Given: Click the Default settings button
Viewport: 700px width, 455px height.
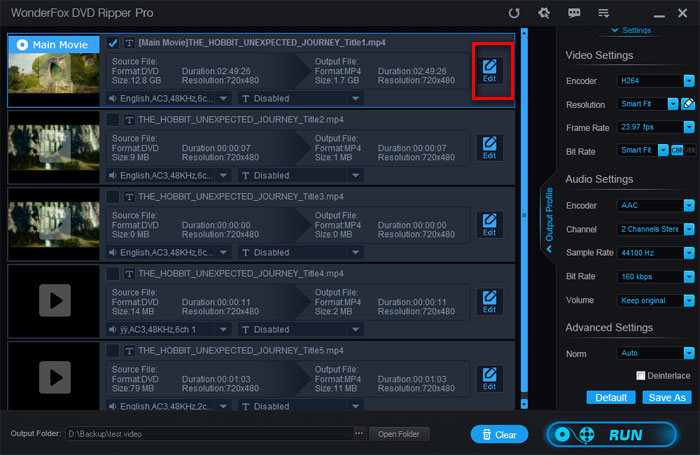Looking at the screenshot, I should pos(611,397).
